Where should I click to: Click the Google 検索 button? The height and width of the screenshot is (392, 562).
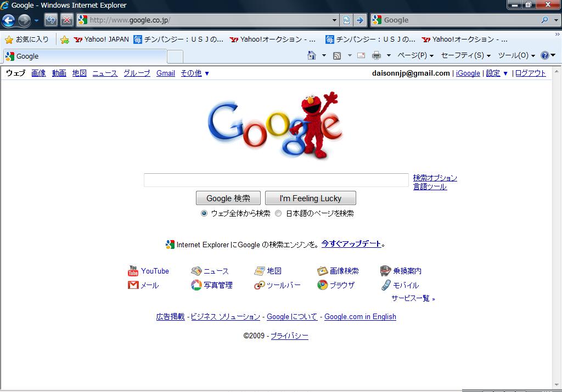[228, 198]
